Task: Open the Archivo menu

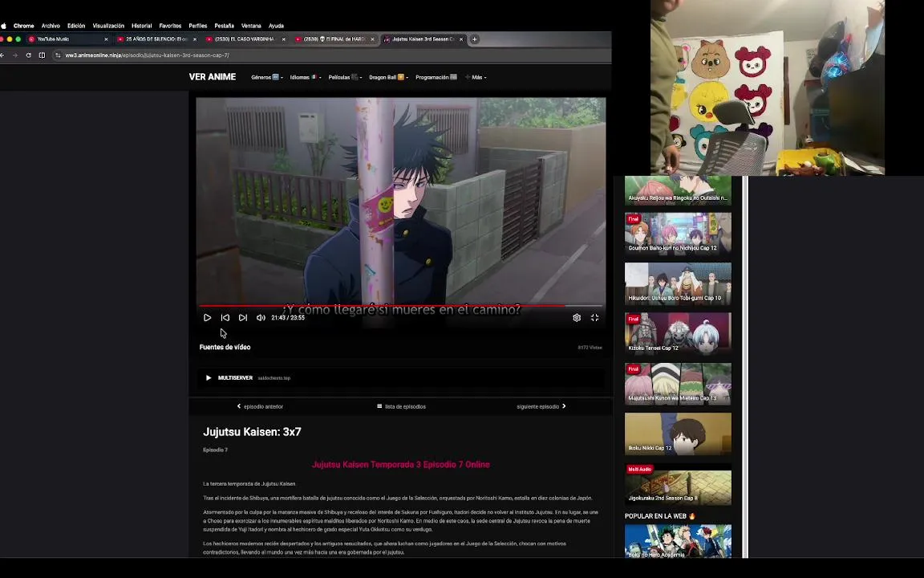Action: tap(51, 26)
